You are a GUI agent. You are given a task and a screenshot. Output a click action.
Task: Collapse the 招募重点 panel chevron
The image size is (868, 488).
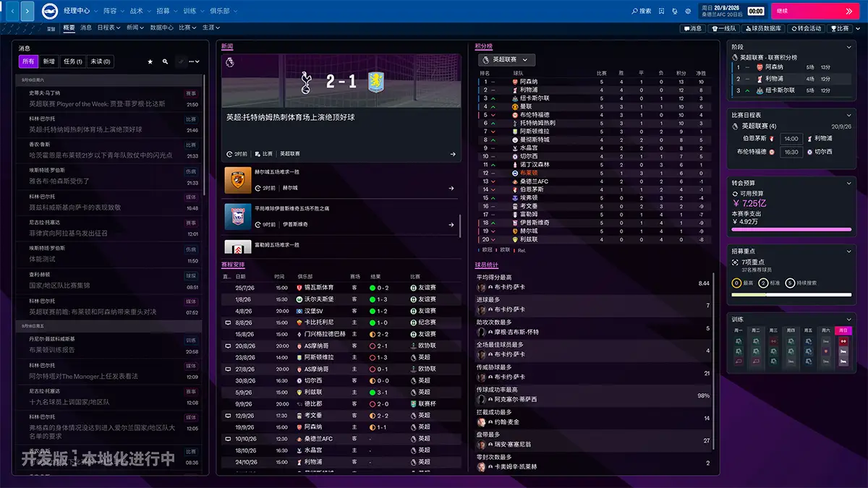pyautogui.click(x=848, y=251)
